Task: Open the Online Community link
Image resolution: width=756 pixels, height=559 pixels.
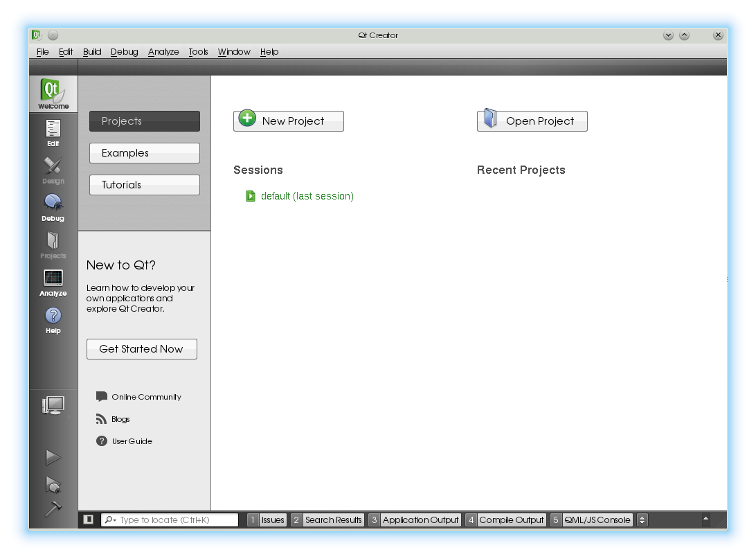Action: 147,397
